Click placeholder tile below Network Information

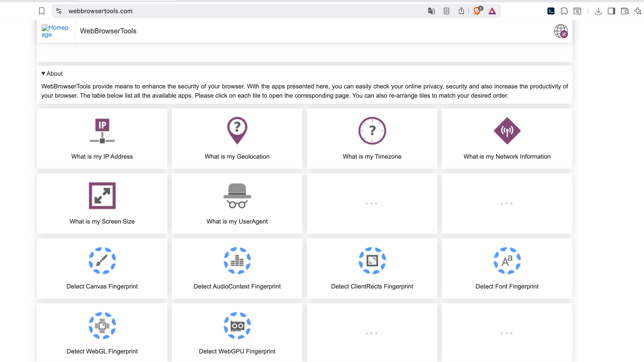point(507,203)
